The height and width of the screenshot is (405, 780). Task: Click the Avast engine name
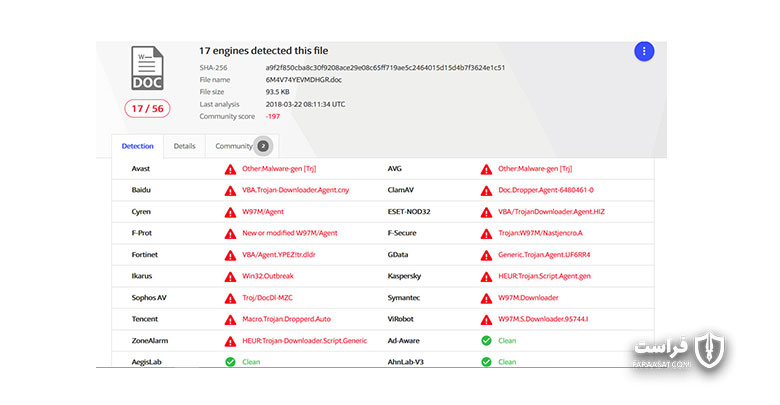(141, 169)
